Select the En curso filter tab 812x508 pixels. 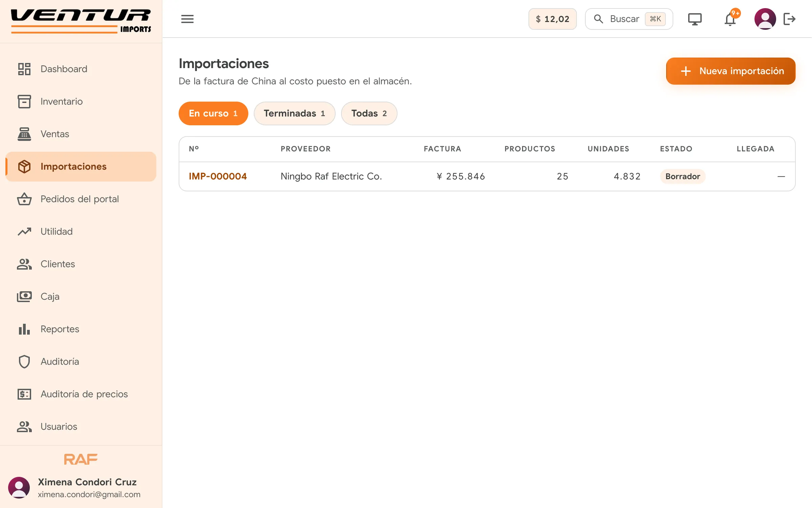[213, 113]
